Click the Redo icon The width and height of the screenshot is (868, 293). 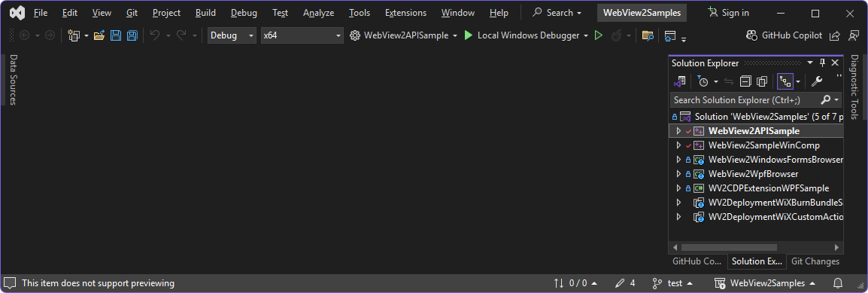181,35
